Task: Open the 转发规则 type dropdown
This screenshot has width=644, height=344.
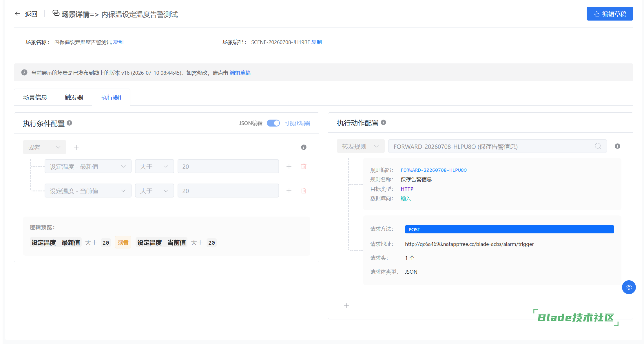Action: click(x=361, y=146)
